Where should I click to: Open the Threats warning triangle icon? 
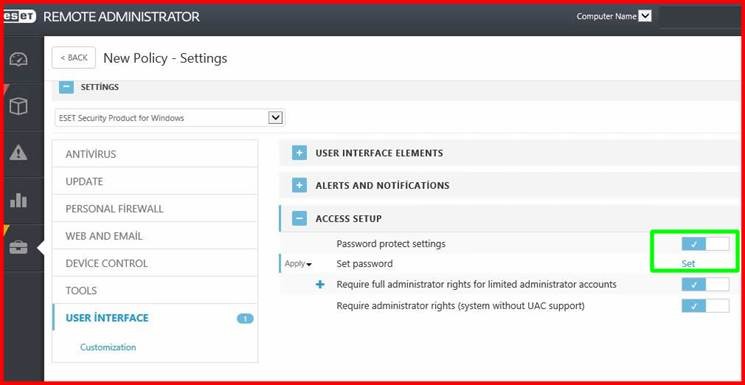pyautogui.click(x=19, y=153)
